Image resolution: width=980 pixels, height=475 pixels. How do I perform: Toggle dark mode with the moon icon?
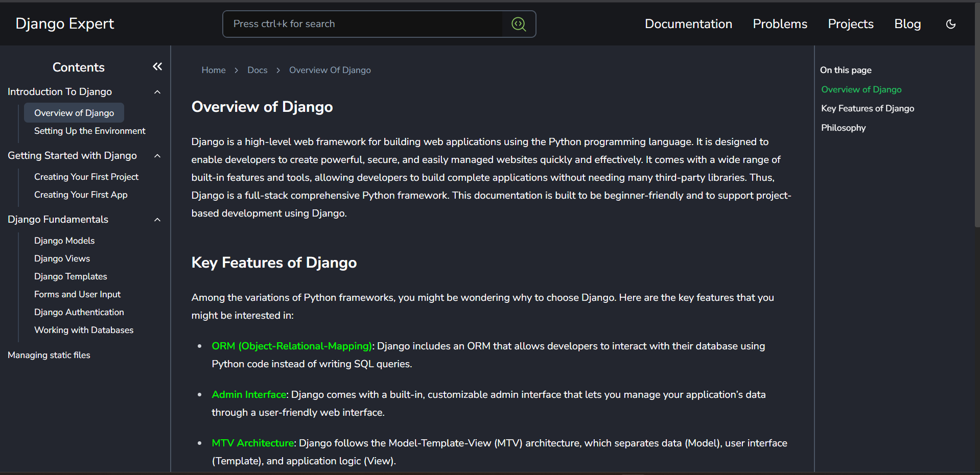(950, 23)
